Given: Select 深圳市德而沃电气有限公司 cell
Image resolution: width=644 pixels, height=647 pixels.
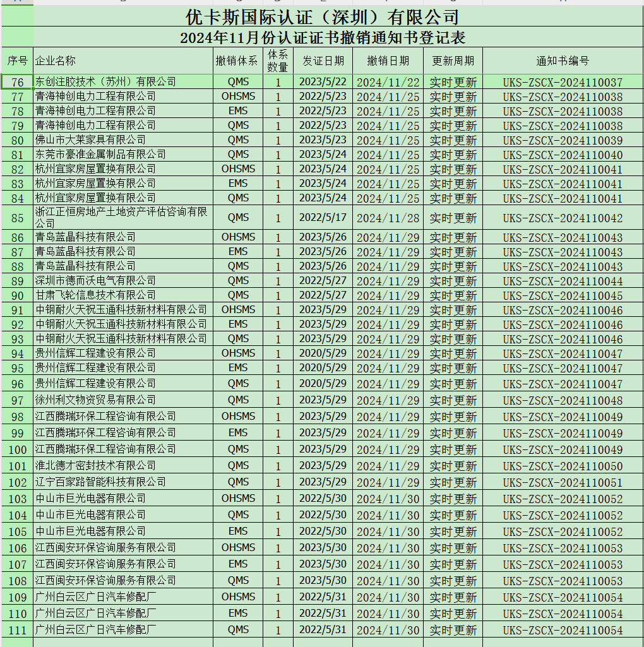Looking at the screenshot, I should click(x=123, y=281).
